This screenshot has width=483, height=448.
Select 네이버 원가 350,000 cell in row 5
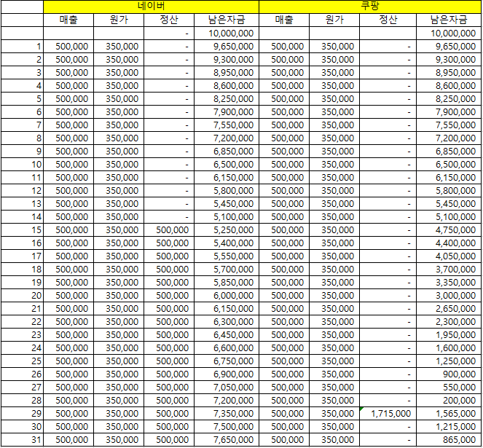coord(119,99)
